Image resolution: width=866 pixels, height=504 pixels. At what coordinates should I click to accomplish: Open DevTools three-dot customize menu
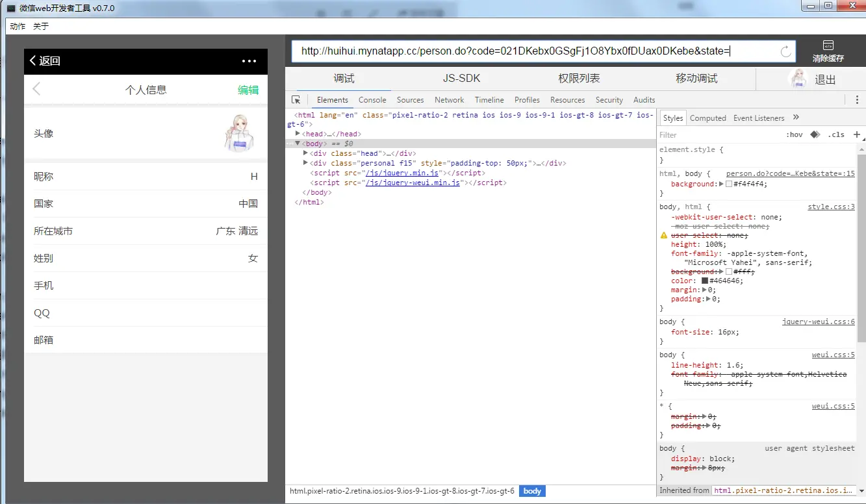[x=857, y=100]
